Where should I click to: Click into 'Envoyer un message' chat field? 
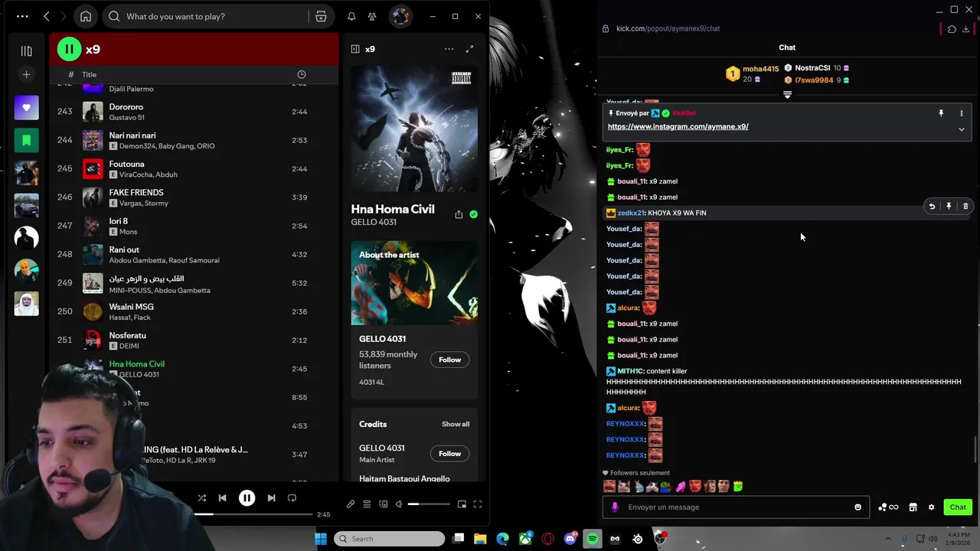tap(737, 507)
